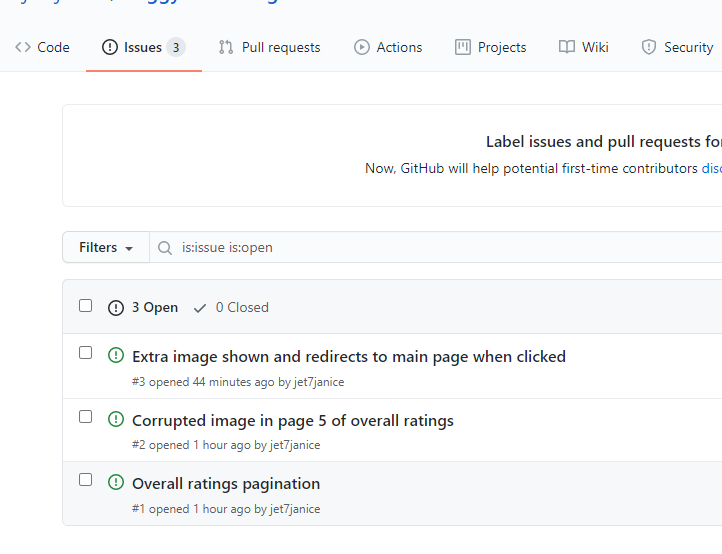Open the Issues tab
This screenshot has width=722, height=554.
point(144,47)
